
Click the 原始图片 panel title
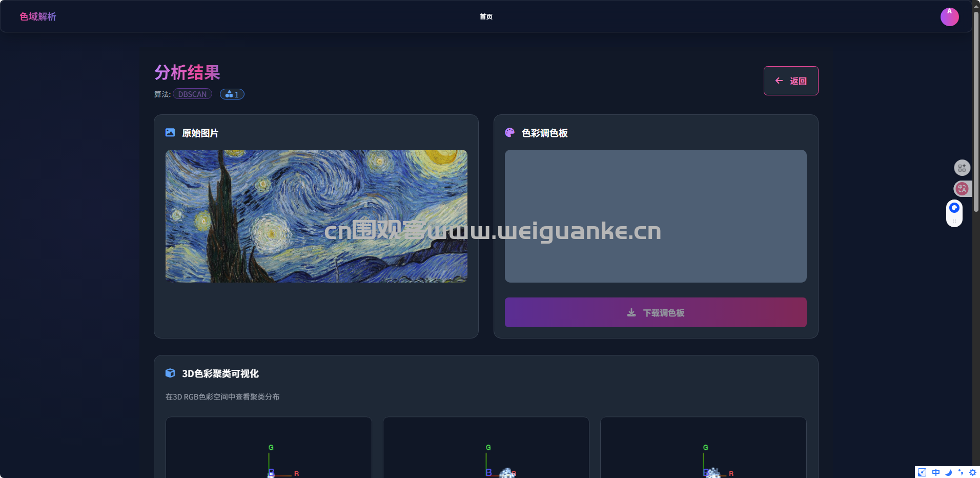(200, 133)
